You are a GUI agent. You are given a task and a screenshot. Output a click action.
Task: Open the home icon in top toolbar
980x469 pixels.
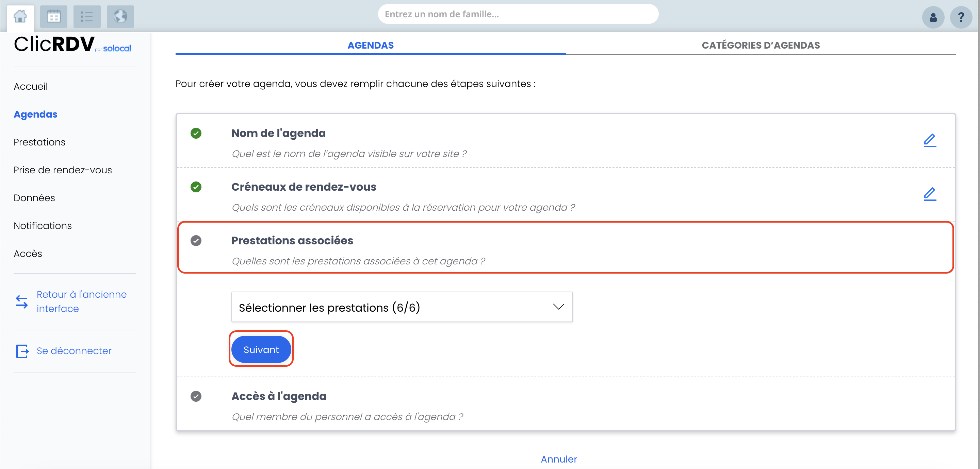click(x=20, y=17)
